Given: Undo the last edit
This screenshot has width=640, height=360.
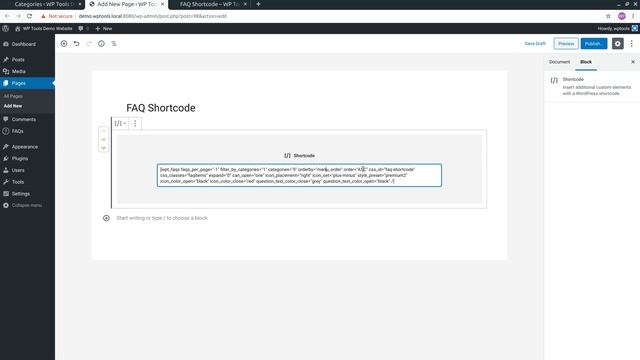Looking at the screenshot, I should (x=76, y=44).
